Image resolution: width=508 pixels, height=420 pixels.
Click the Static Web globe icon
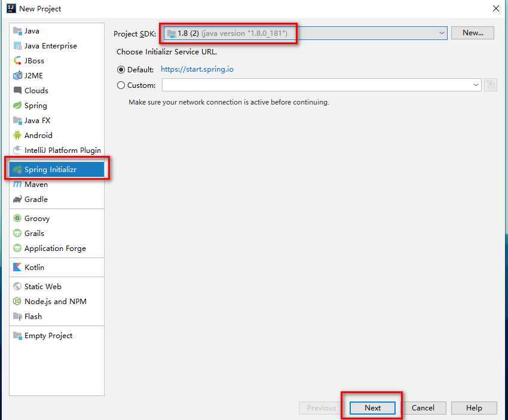pos(17,287)
